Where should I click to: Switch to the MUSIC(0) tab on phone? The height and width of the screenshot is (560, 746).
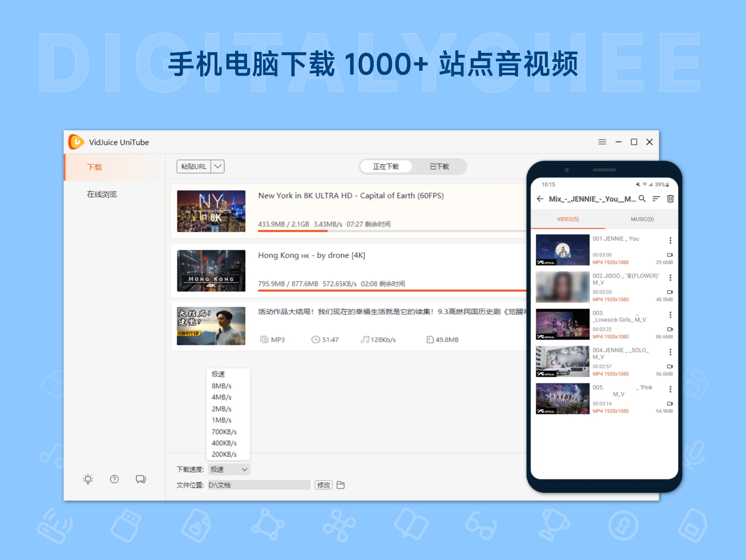tap(642, 219)
